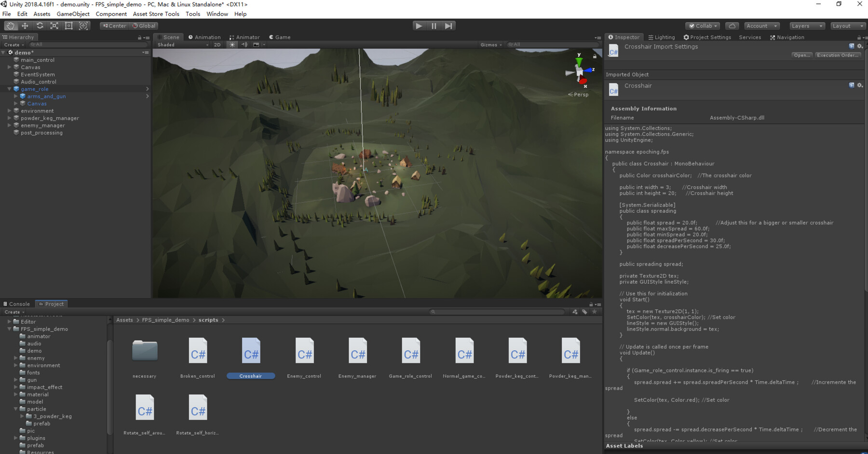This screenshot has width=868, height=454.
Task: Select Rotate_self_horizontal script icon
Action: (198, 408)
